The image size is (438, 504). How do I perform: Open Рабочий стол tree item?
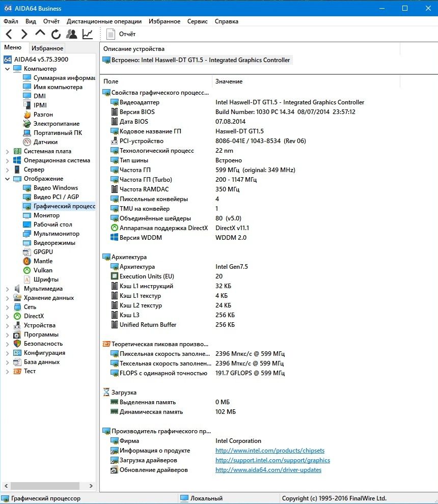pos(47,225)
